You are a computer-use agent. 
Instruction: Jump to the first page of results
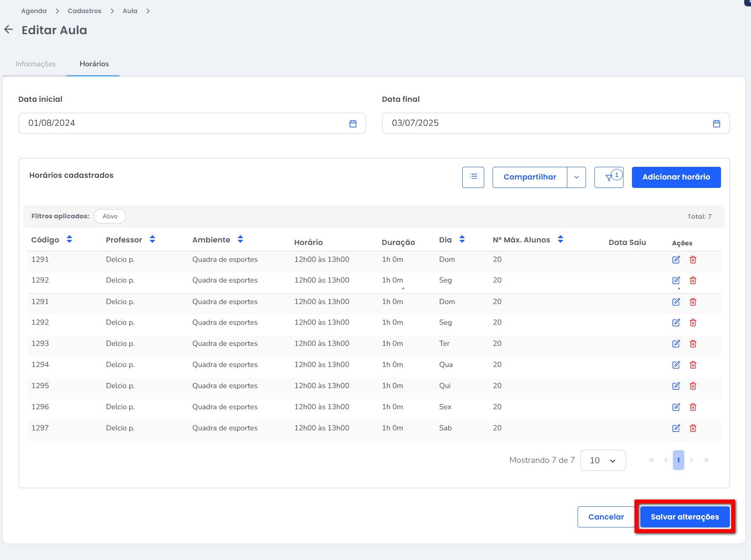tap(651, 460)
